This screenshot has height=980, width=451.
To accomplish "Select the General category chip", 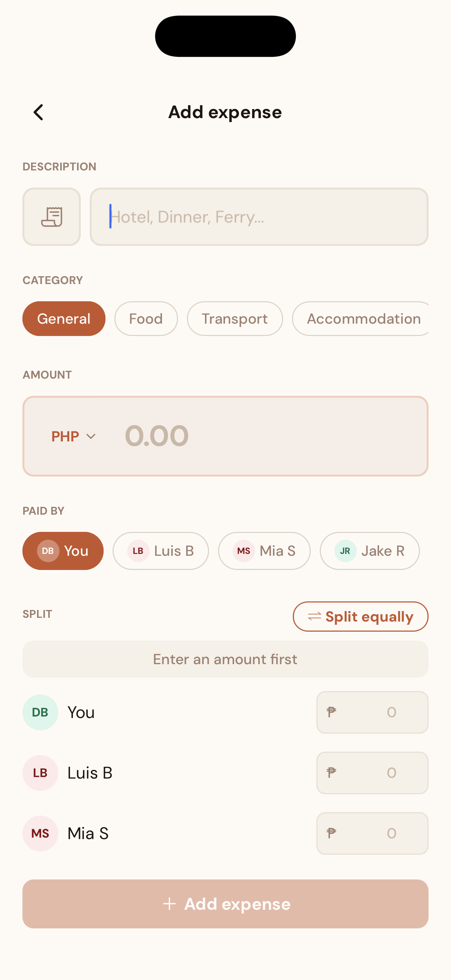I will 64,319.
